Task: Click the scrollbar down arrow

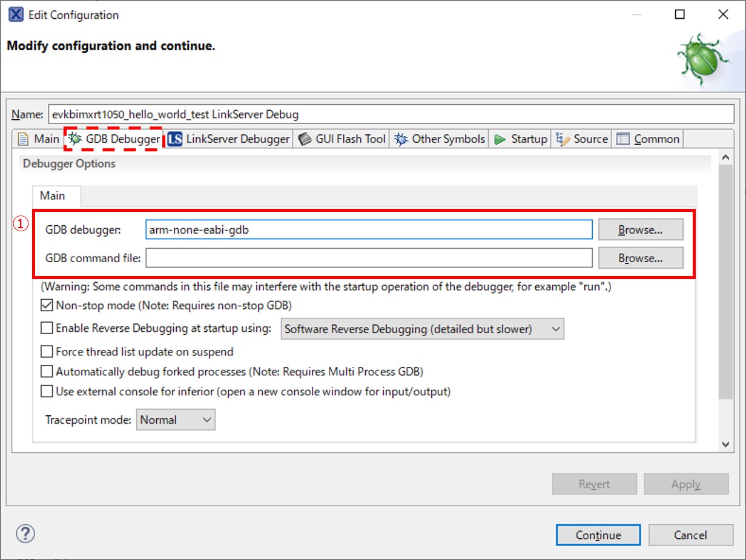Action: pyautogui.click(x=726, y=444)
